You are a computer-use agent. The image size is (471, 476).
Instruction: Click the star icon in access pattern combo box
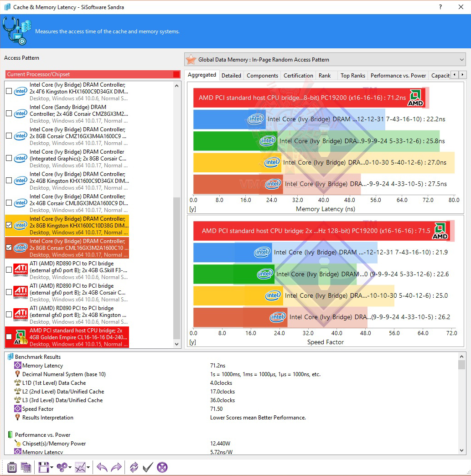pyautogui.click(x=191, y=59)
